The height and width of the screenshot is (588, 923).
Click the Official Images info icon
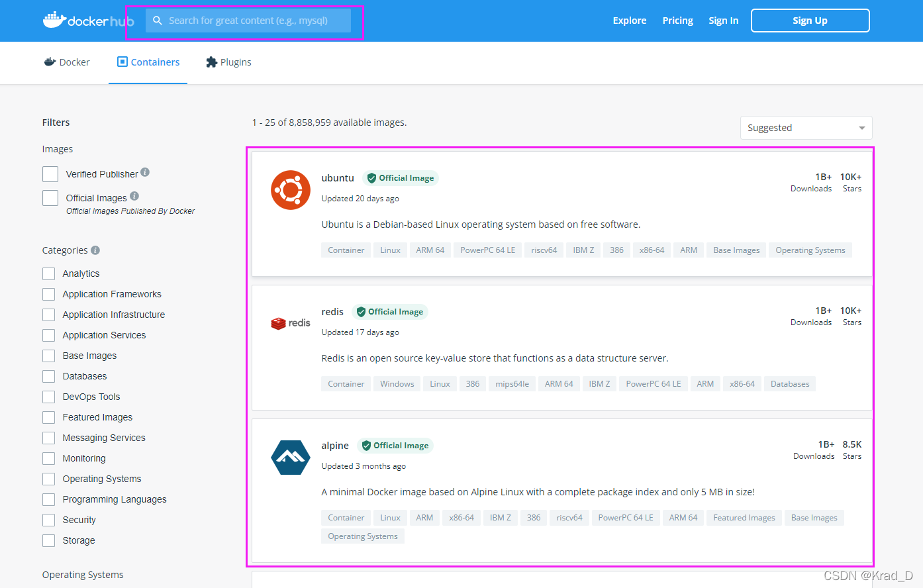pos(134,196)
